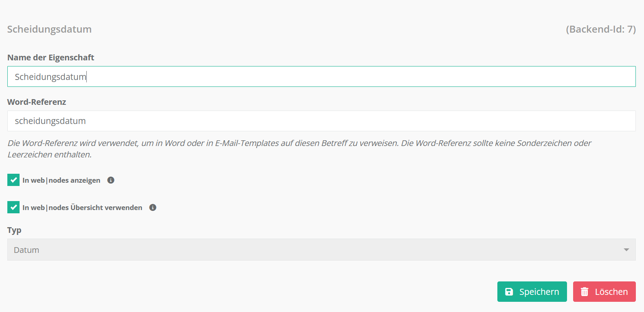Screen dimensions: 644x312
Task: Click the "In web|nodes anzeigen" label text
Action: click(61, 180)
